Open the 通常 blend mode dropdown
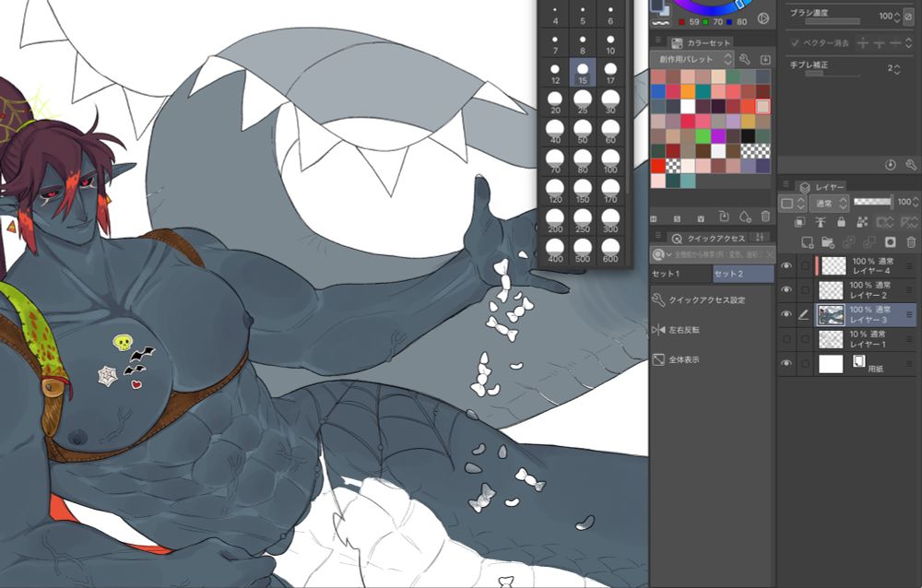The image size is (922, 588). [x=829, y=204]
